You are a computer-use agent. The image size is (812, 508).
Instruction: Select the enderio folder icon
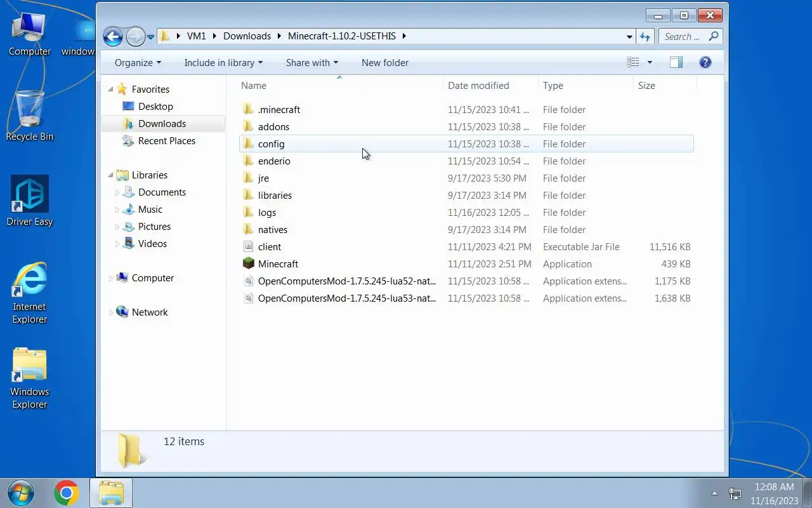249,161
